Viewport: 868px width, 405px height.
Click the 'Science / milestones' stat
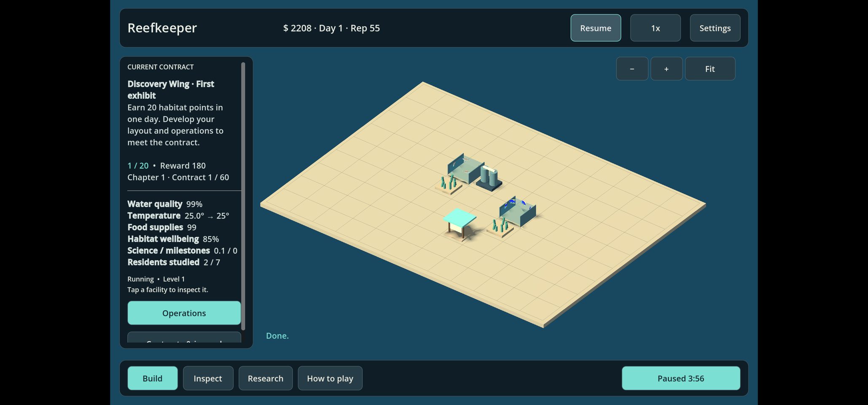(182, 251)
